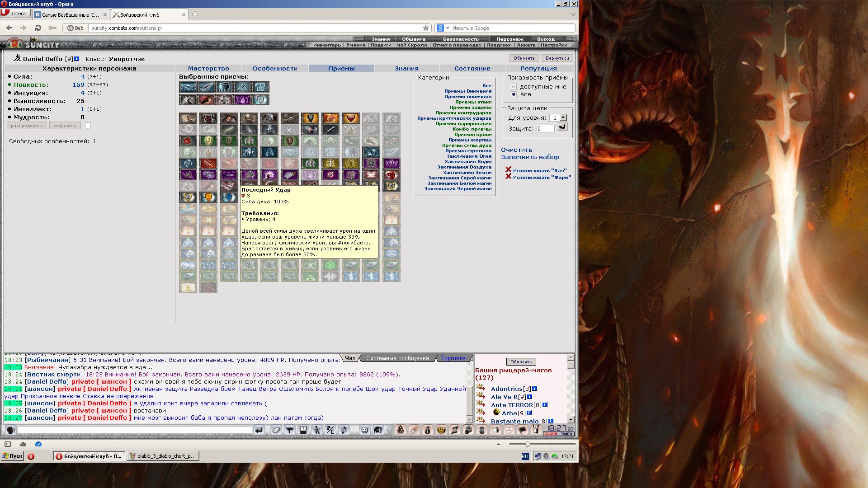This screenshot has height=488, width=868.
Task: Click info icon next to Daniel Deffo [9]
Action: pos(76,59)
